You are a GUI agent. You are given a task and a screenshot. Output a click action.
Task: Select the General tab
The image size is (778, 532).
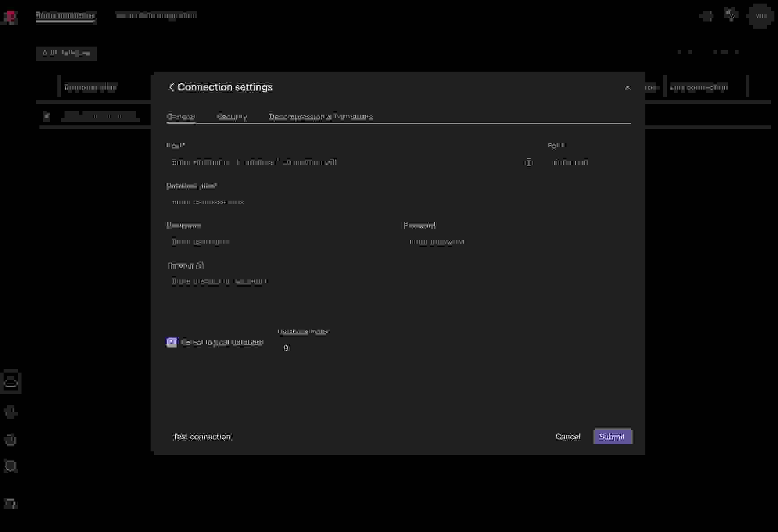coord(181,117)
